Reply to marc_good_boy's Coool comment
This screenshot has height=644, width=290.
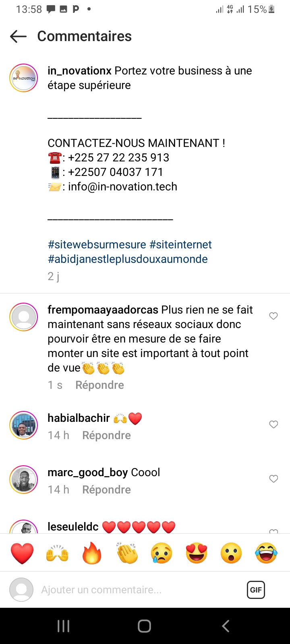tap(106, 490)
